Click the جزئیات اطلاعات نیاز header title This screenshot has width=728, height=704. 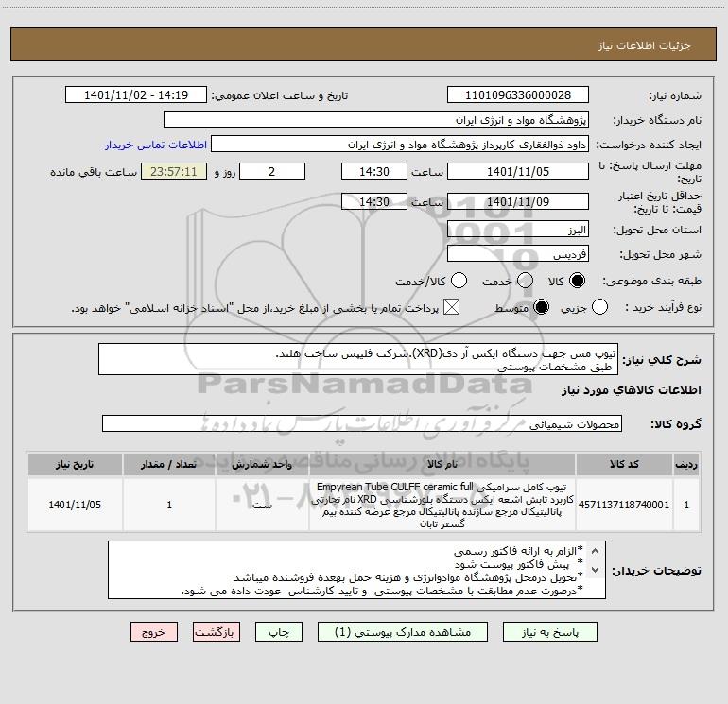(x=645, y=45)
